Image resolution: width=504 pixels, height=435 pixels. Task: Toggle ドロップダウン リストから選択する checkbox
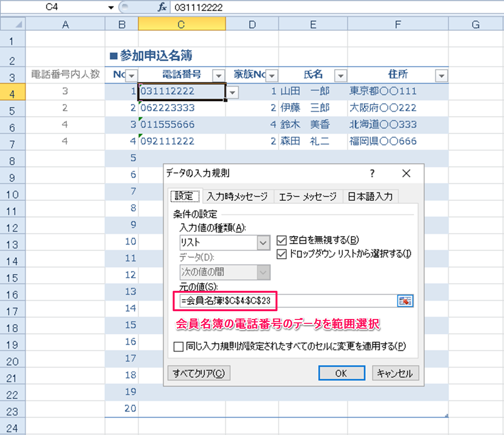281,253
